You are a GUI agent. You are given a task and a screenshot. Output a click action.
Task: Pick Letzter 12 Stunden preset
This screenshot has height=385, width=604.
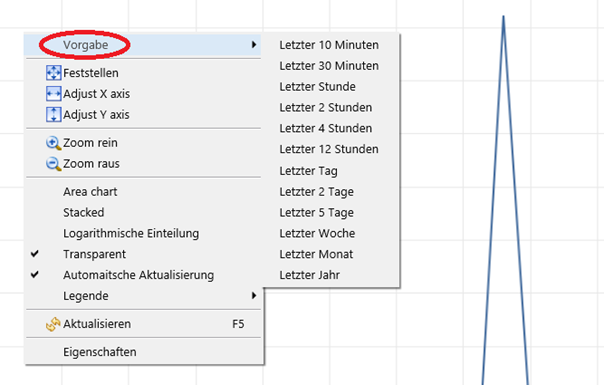[x=329, y=149]
